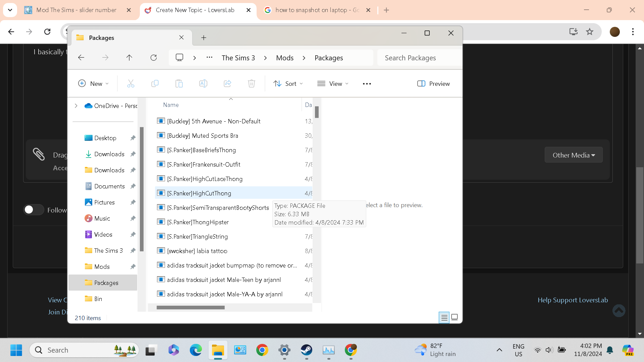
Task: Click the Copy icon in Explorer toolbar
Action: point(155,83)
